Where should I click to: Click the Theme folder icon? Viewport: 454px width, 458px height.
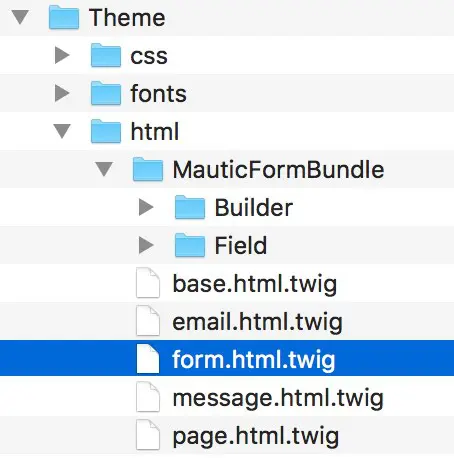pyautogui.click(x=64, y=17)
